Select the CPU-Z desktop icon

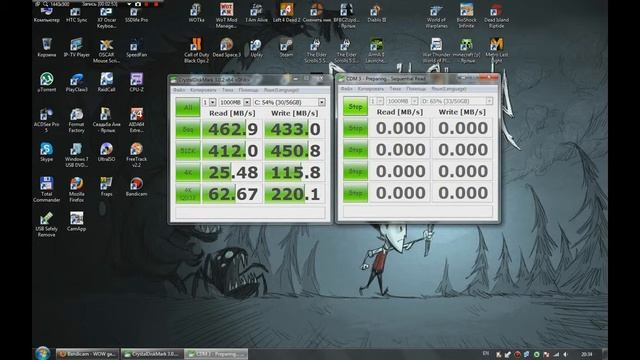click(x=136, y=82)
